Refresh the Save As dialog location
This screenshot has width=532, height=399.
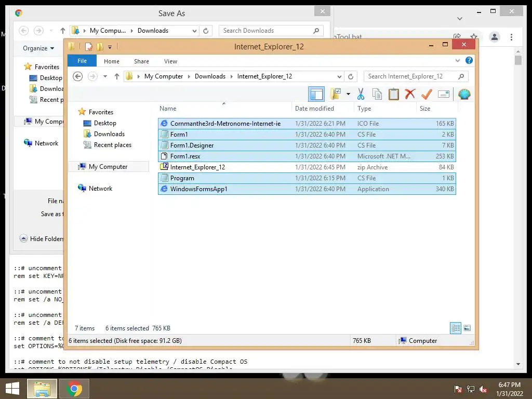pos(206,31)
